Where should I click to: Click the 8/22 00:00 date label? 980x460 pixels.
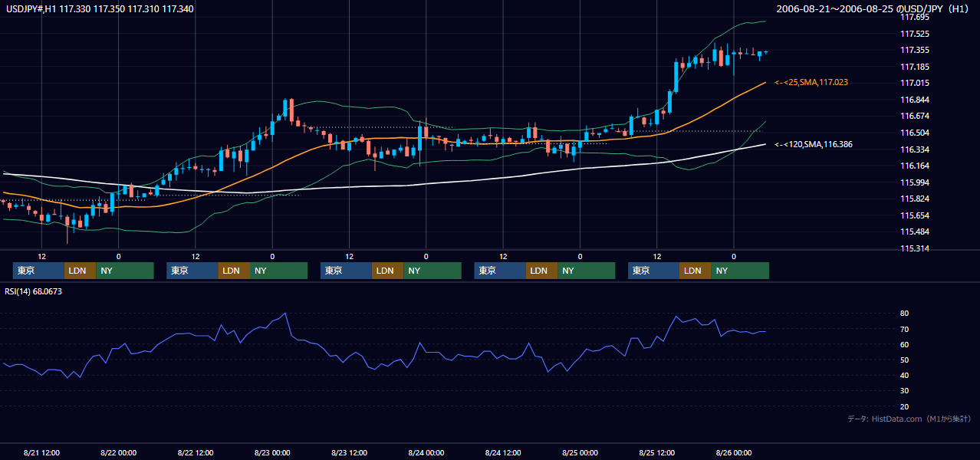click(118, 452)
